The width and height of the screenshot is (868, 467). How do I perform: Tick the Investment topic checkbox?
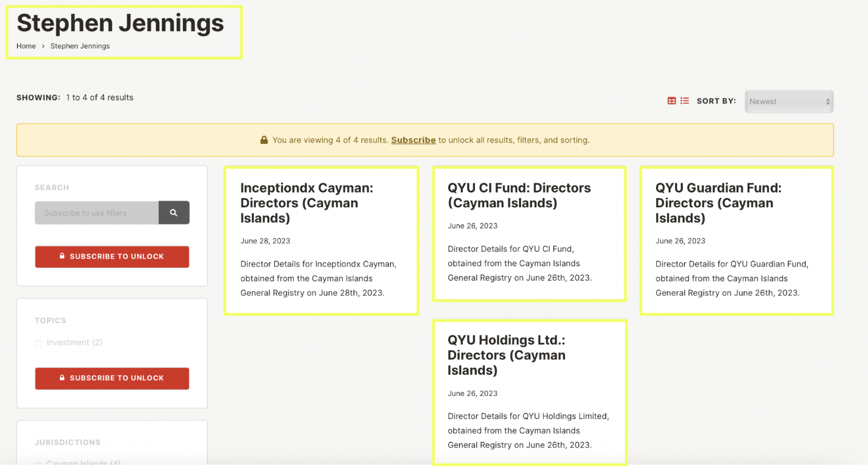coord(38,343)
